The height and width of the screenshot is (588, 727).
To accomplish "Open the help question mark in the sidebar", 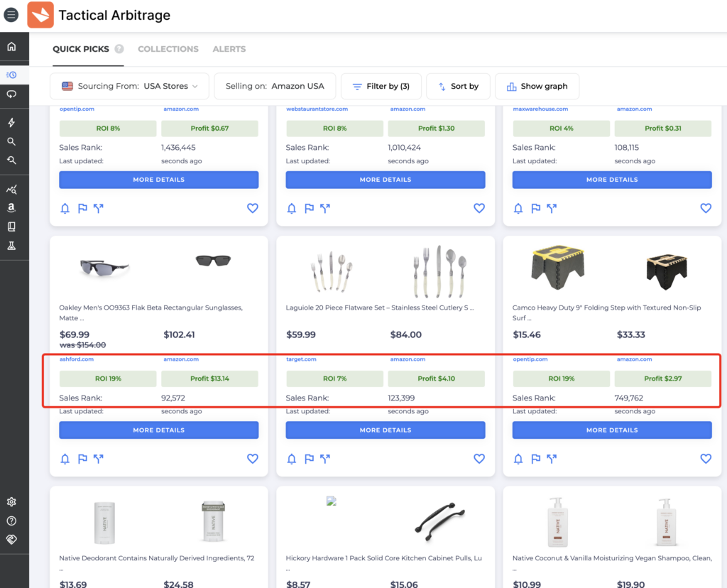I will 11,521.
